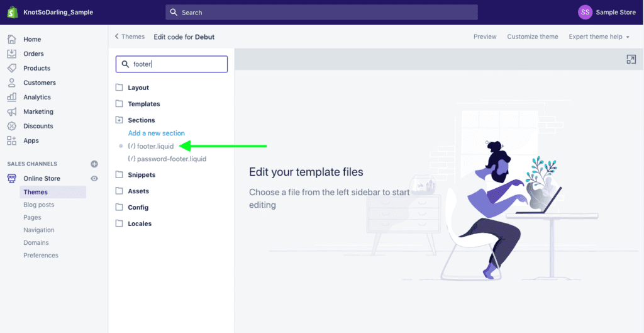644x333 pixels.
Task: Click Add a new section link
Action: point(156,133)
